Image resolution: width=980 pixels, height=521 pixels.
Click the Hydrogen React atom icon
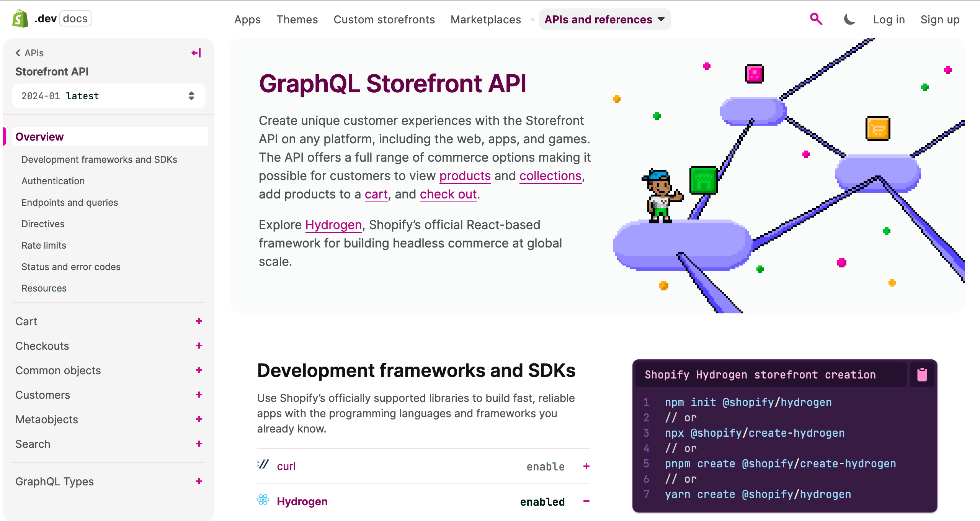click(x=263, y=500)
